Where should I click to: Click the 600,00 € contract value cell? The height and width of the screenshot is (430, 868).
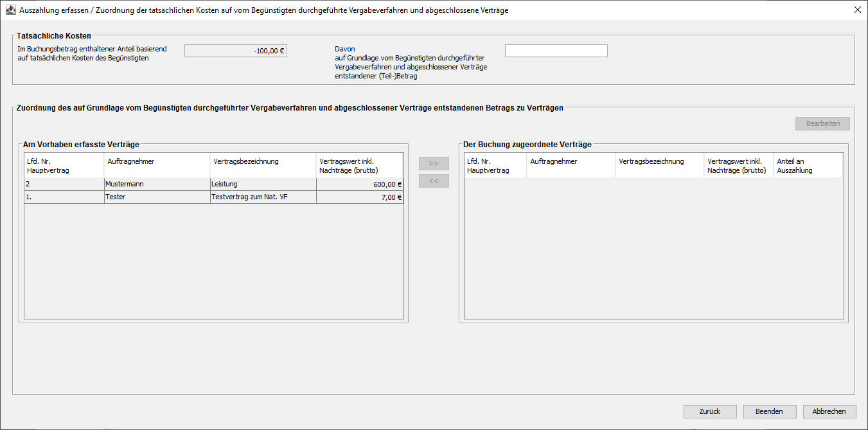[x=360, y=184]
